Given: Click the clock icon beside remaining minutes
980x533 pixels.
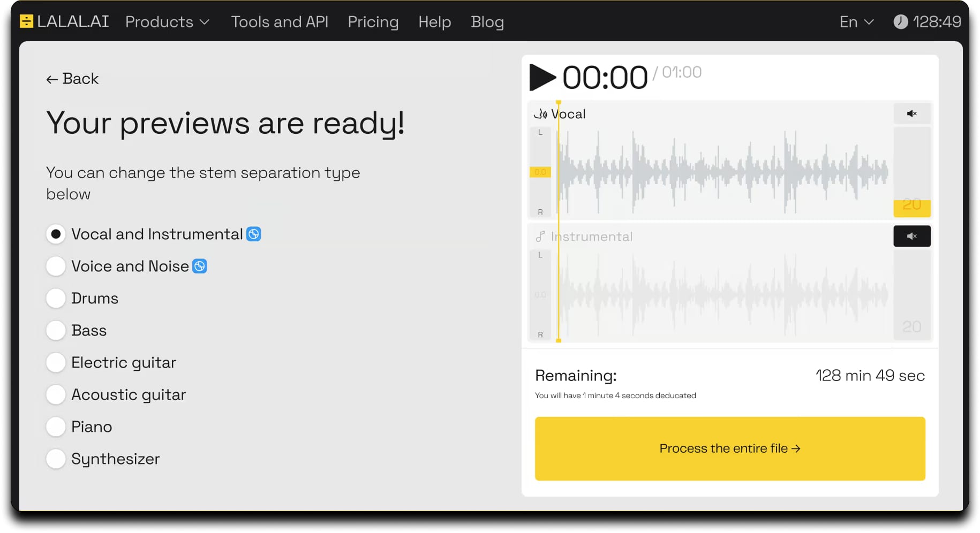Looking at the screenshot, I should tap(900, 22).
